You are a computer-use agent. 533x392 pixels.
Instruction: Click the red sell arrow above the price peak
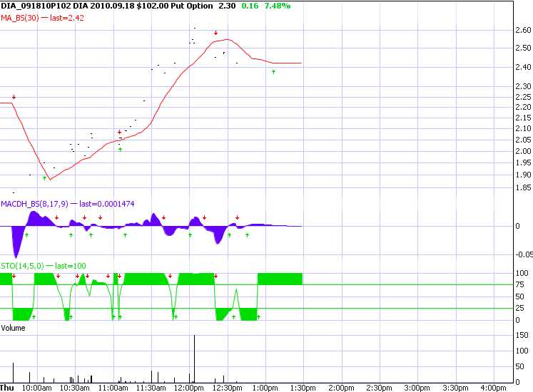216,33
